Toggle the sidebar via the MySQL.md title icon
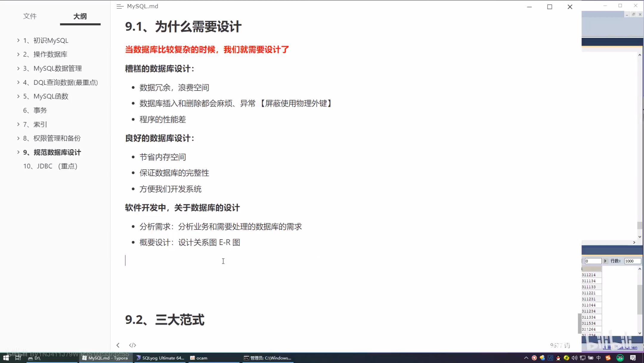This screenshot has height=363, width=644. (120, 6)
